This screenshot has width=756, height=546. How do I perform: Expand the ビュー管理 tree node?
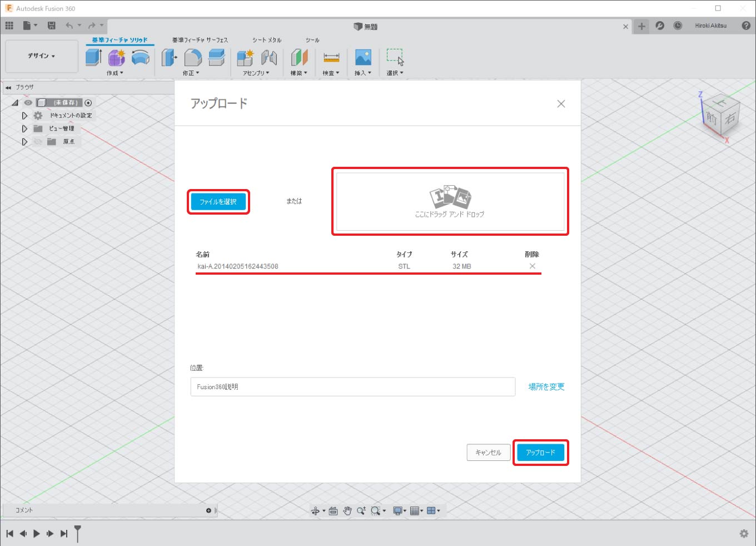tap(24, 128)
